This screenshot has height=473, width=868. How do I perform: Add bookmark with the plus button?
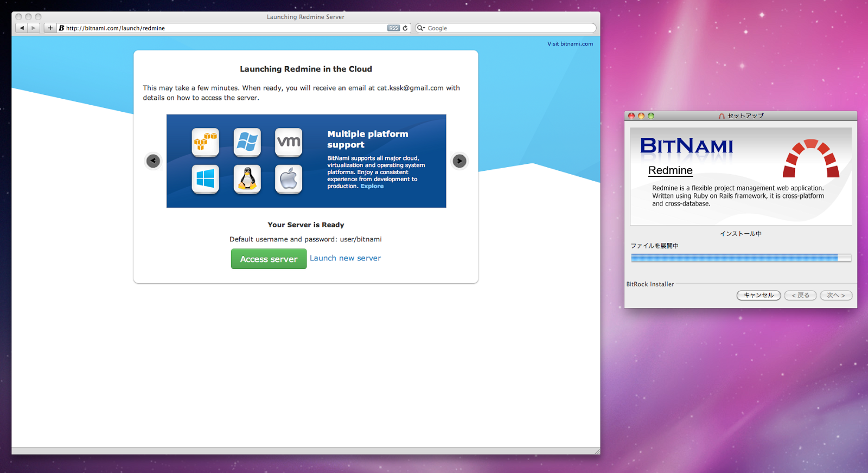click(x=50, y=28)
